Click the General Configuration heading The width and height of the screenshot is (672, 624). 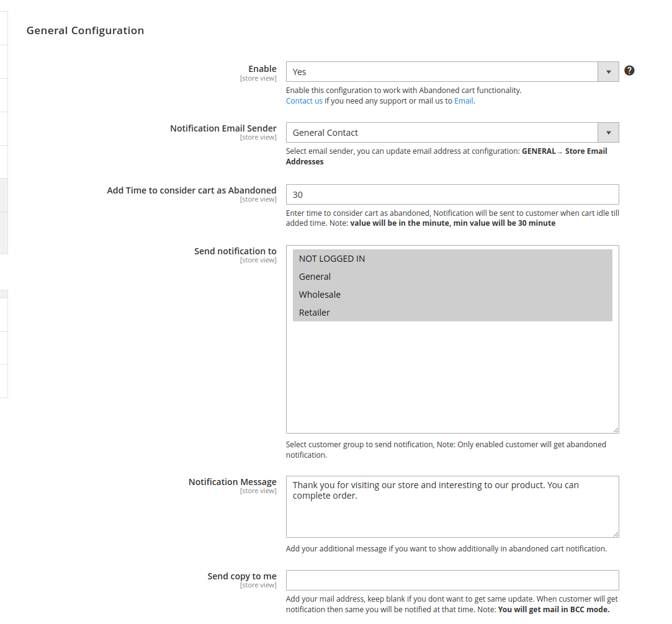(85, 30)
